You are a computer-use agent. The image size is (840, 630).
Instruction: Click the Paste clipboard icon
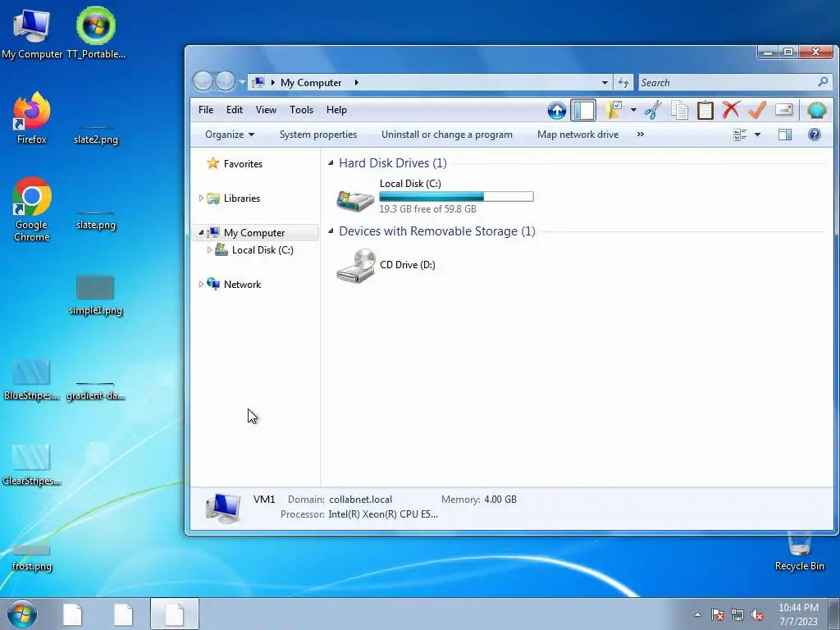705,110
